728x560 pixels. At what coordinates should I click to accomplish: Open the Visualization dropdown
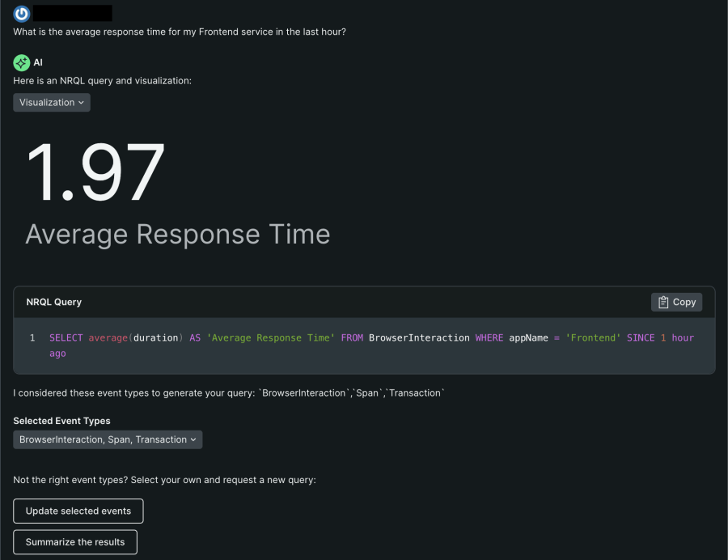[52, 103]
